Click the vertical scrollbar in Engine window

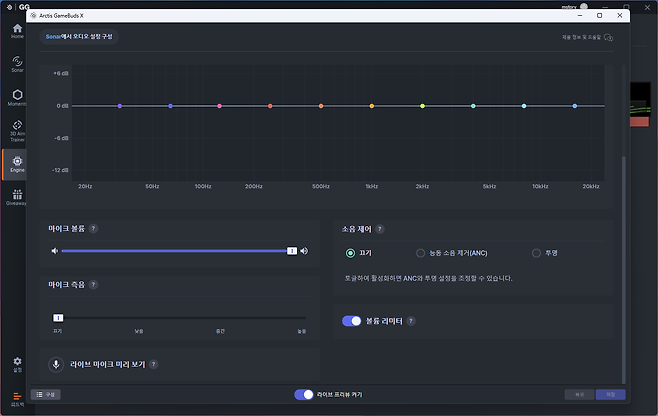tap(624, 269)
